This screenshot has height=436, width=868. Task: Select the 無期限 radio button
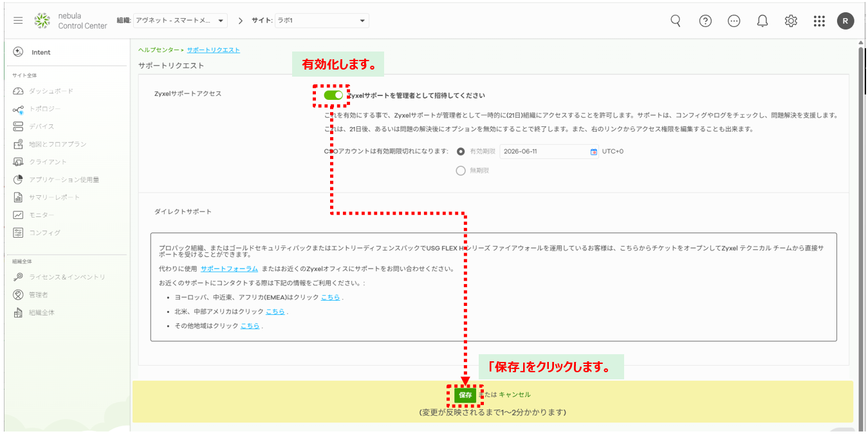coord(461,171)
